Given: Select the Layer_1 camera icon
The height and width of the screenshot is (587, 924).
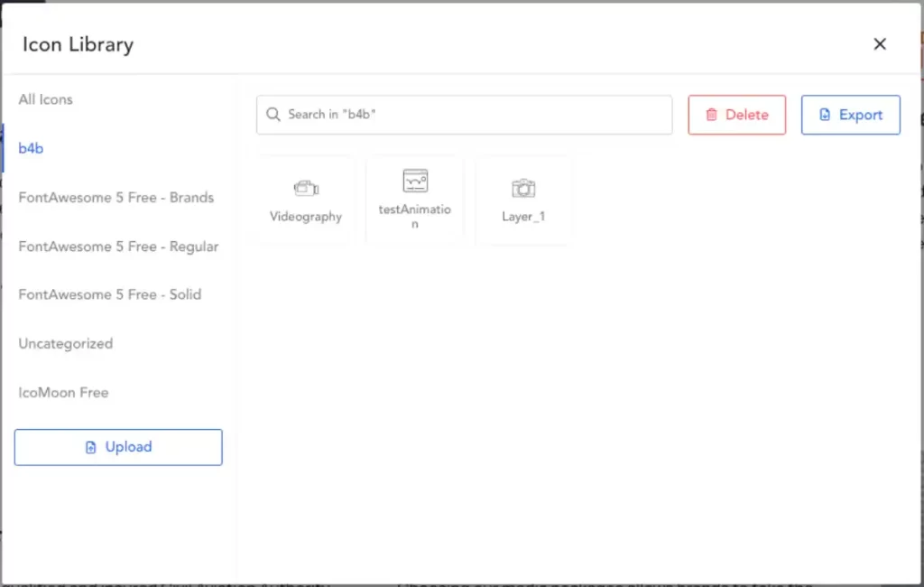Looking at the screenshot, I should [x=523, y=188].
